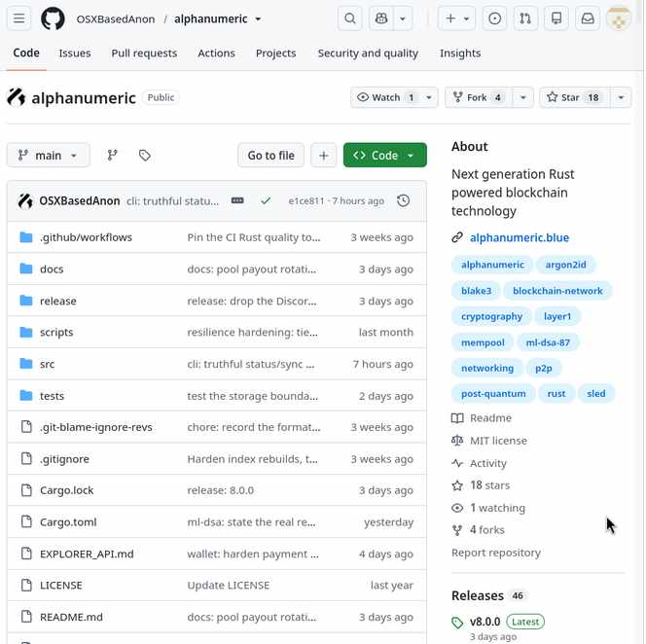Open the src folder

click(x=47, y=364)
